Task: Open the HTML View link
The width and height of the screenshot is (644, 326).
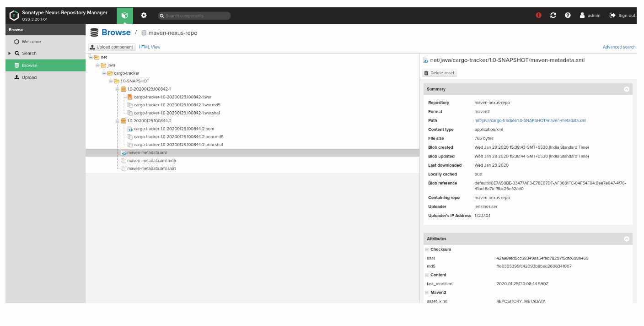Action: pos(150,47)
